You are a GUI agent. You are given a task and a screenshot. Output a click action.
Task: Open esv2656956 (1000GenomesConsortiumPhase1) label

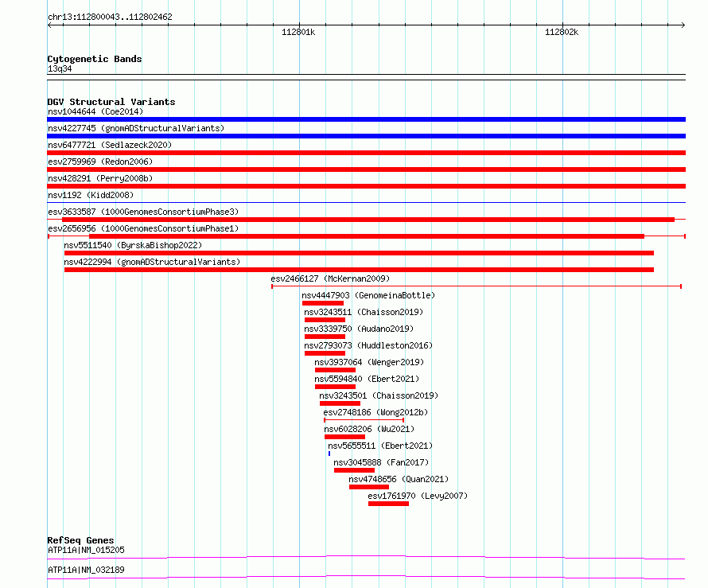[143, 228]
